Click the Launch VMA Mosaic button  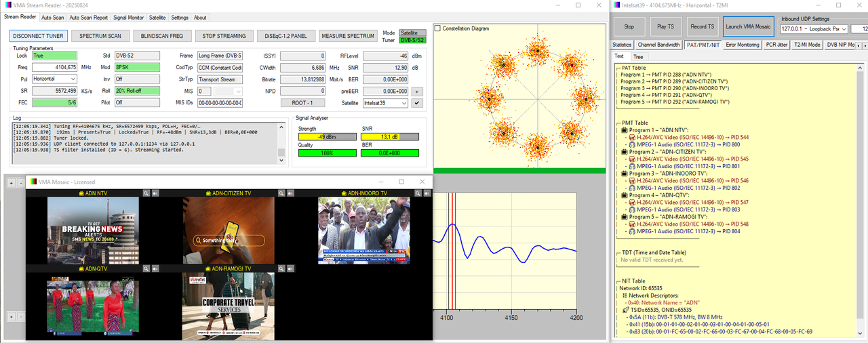coord(748,26)
